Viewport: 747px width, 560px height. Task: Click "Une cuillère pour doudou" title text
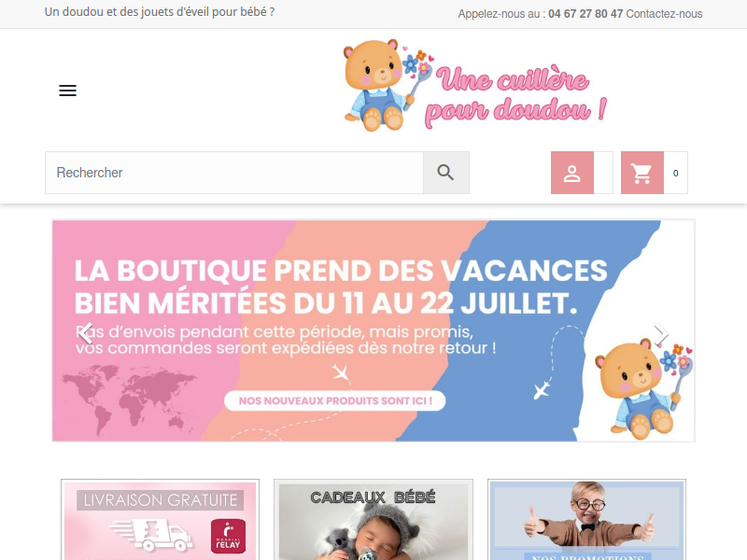click(516, 95)
